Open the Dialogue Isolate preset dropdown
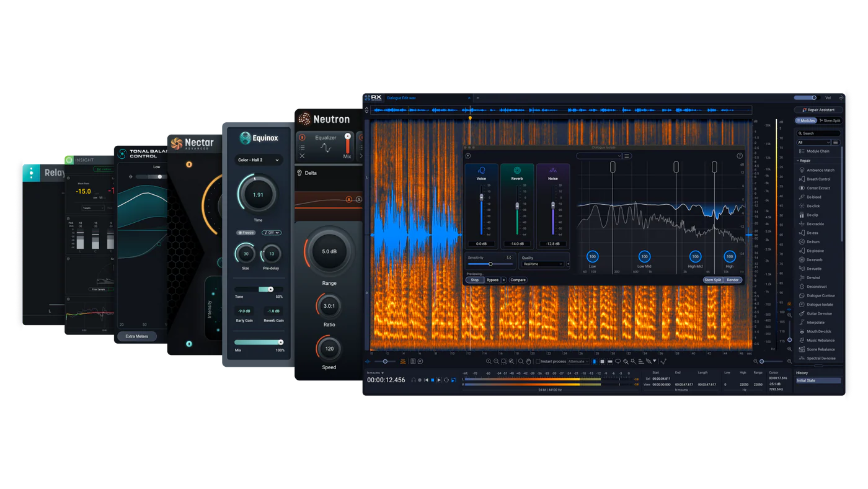The height and width of the screenshot is (489, 868). [x=599, y=156]
